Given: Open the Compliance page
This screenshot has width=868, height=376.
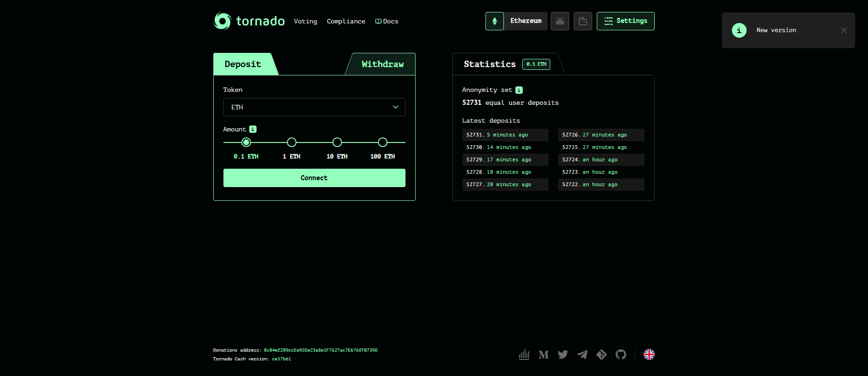Looking at the screenshot, I should (x=346, y=21).
